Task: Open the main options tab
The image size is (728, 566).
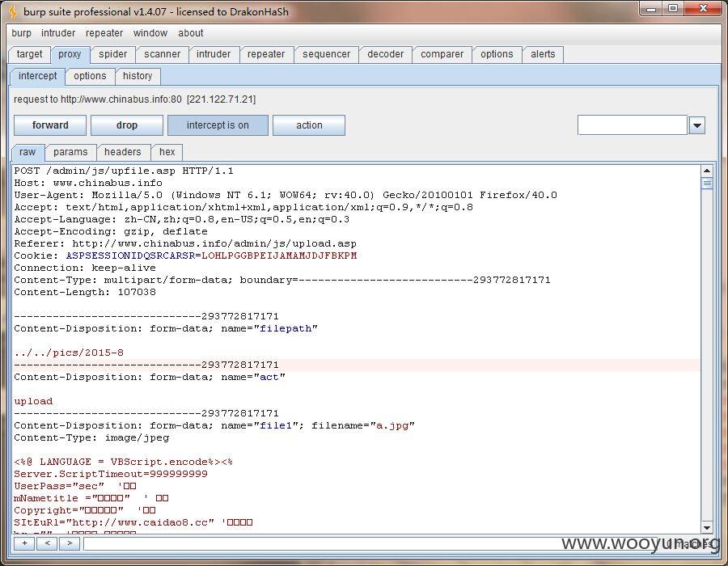Action: tap(497, 54)
